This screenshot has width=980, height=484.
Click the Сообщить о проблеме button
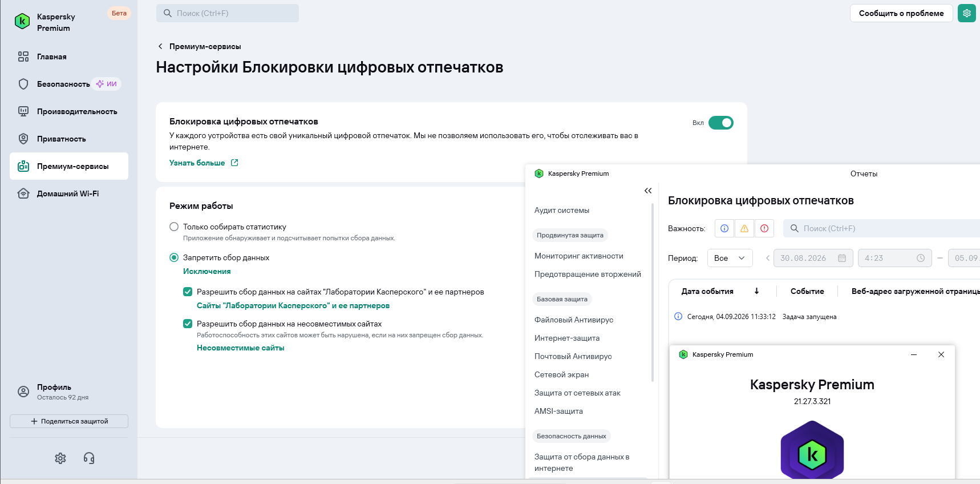pos(901,13)
